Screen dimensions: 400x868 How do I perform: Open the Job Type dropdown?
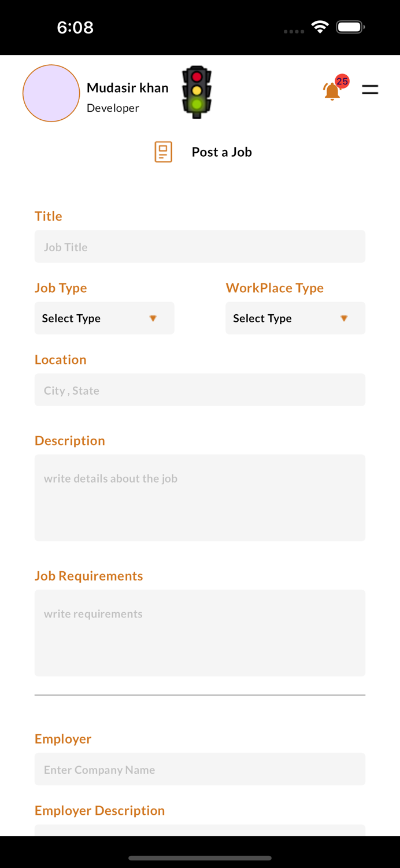point(104,318)
